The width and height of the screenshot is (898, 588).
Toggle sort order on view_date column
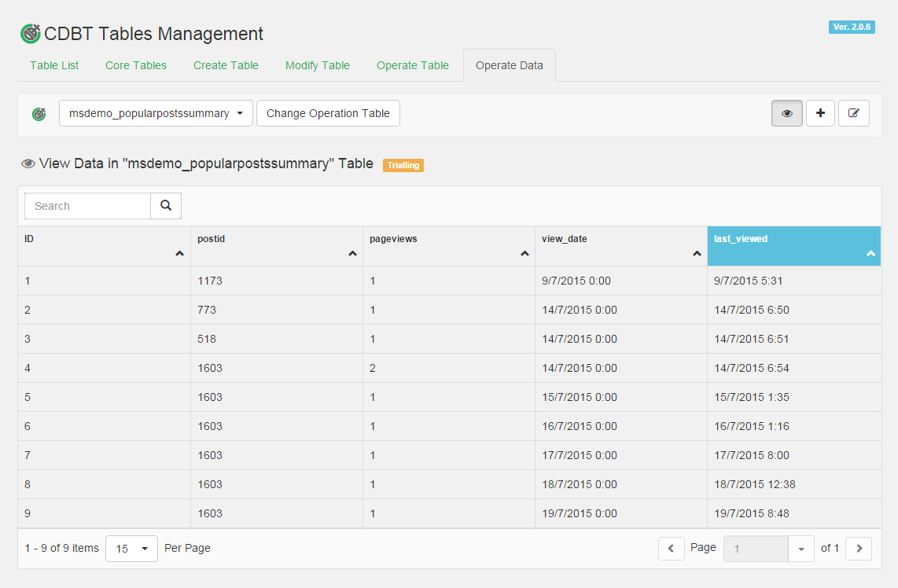697,253
